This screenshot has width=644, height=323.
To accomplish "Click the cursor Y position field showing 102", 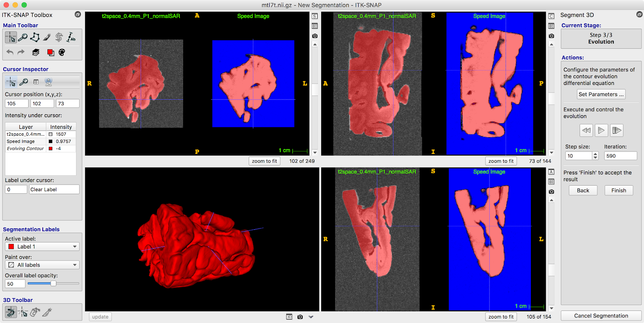I will 42,104.
